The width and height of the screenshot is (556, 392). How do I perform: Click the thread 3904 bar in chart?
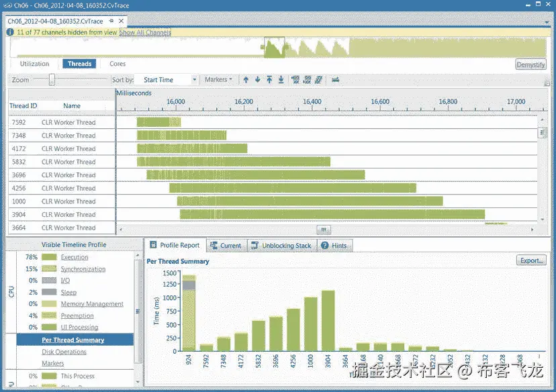click(328, 321)
